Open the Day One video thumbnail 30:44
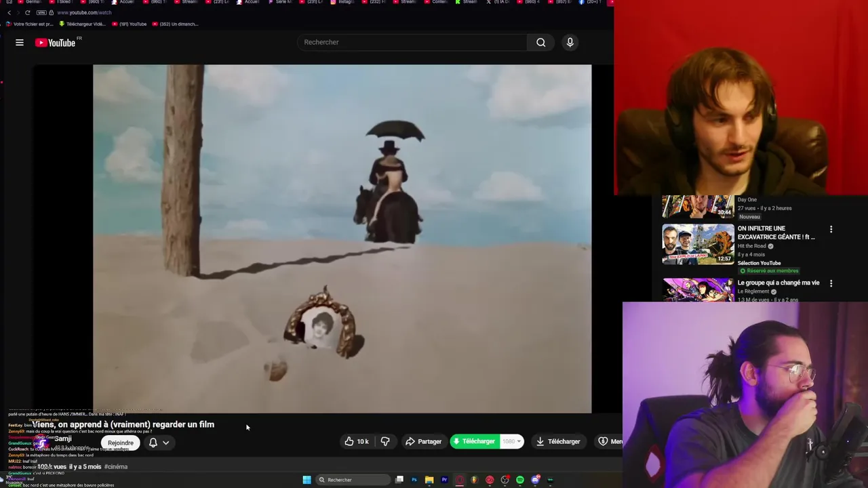Screen dimensions: 868x488 698,207
